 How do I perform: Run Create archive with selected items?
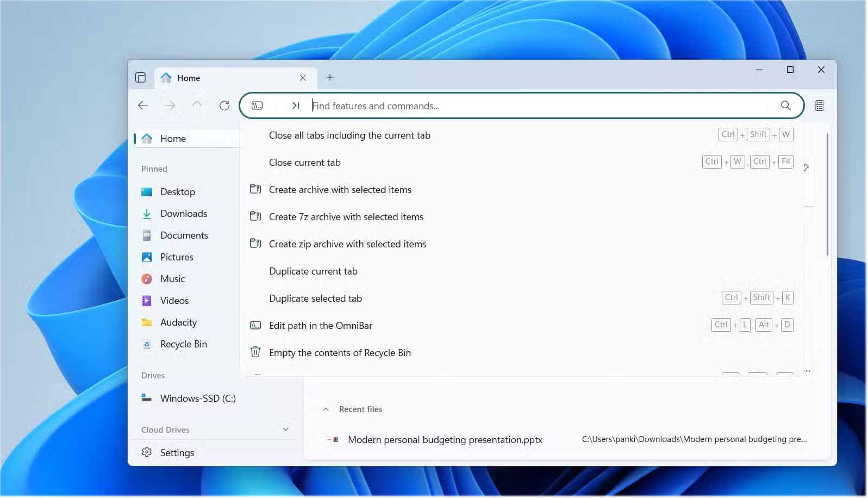(522, 190)
